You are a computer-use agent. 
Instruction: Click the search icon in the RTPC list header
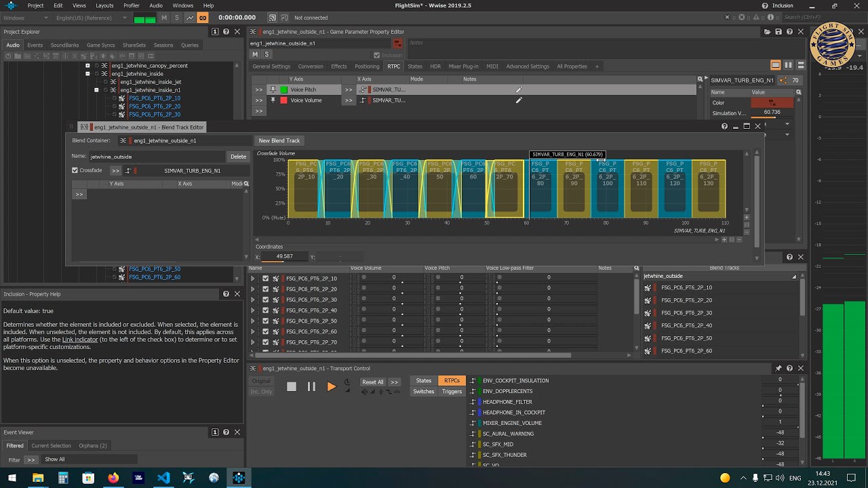[x=700, y=79]
